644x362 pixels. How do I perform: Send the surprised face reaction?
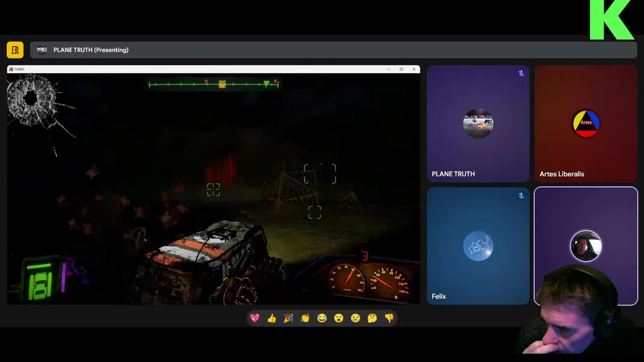pos(339,318)
